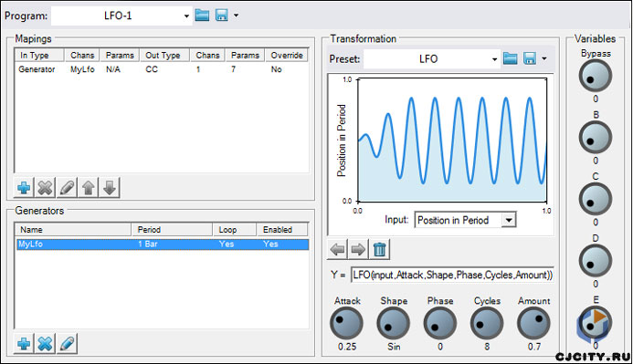Click the '1 Bar' period cell
This screenshot has height=364, width=633.
(148, 244)
